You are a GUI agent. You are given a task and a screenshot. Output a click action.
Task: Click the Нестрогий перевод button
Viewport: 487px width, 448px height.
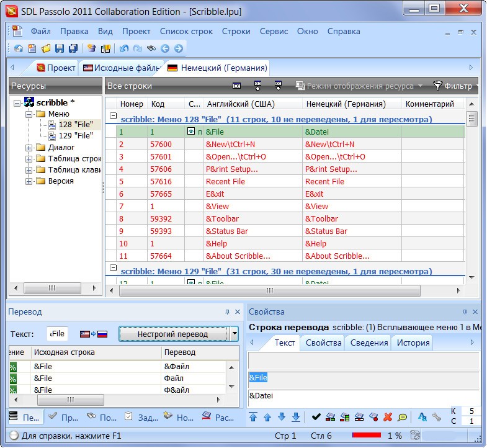[x=173, y=334]
